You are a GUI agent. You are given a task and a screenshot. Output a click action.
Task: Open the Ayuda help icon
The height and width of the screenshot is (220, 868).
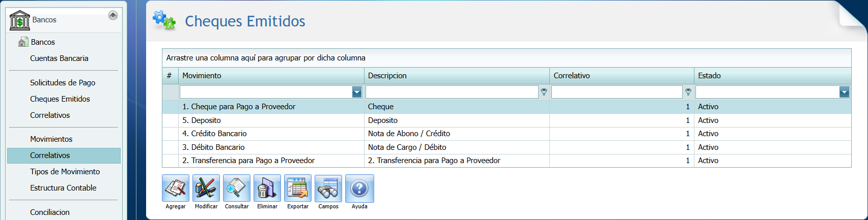pos(359,188)
